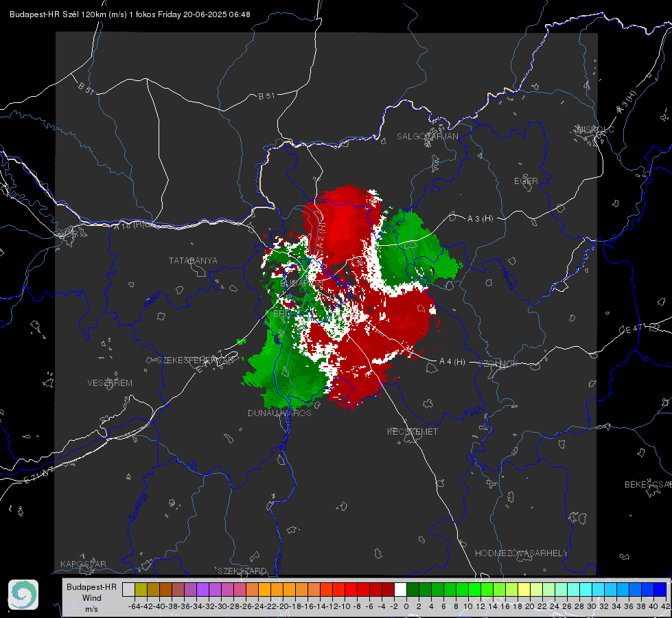Pick the deep blue swatch between 40 and 42
The width and height of the screenshot is (672, 618).
660,589
